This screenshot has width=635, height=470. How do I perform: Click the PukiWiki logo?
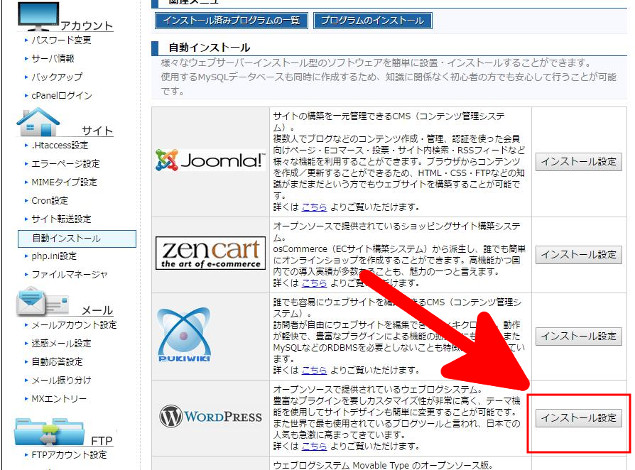[x=184, y=335]
